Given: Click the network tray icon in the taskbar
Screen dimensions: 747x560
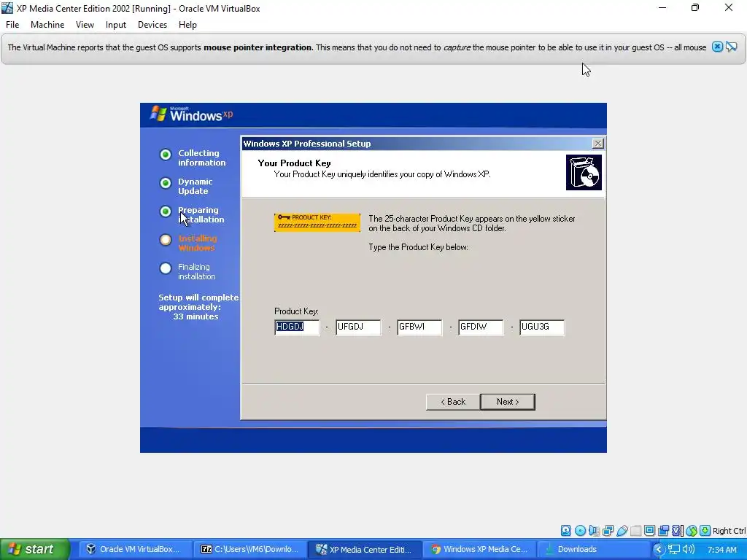Looking at the screenshot, I should (673, 549).
